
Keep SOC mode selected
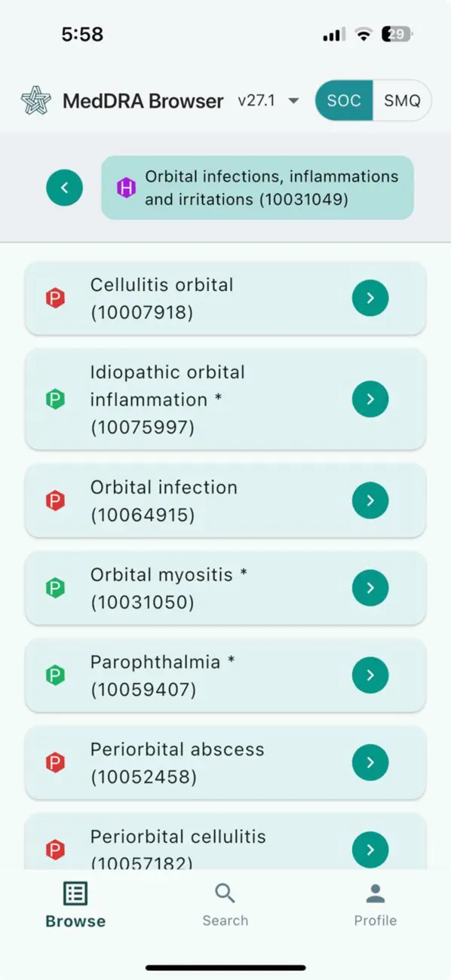point(344,100)
